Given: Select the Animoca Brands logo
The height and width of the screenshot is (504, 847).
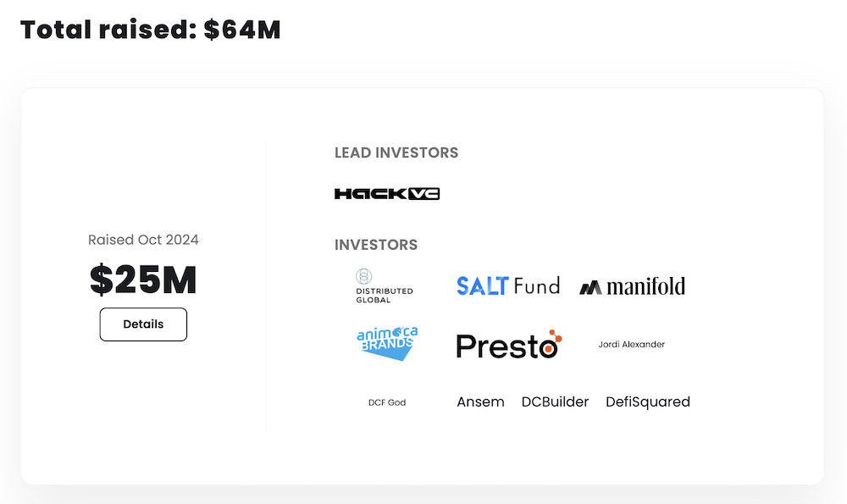Looking at the screenshot, I should (386, 343).
